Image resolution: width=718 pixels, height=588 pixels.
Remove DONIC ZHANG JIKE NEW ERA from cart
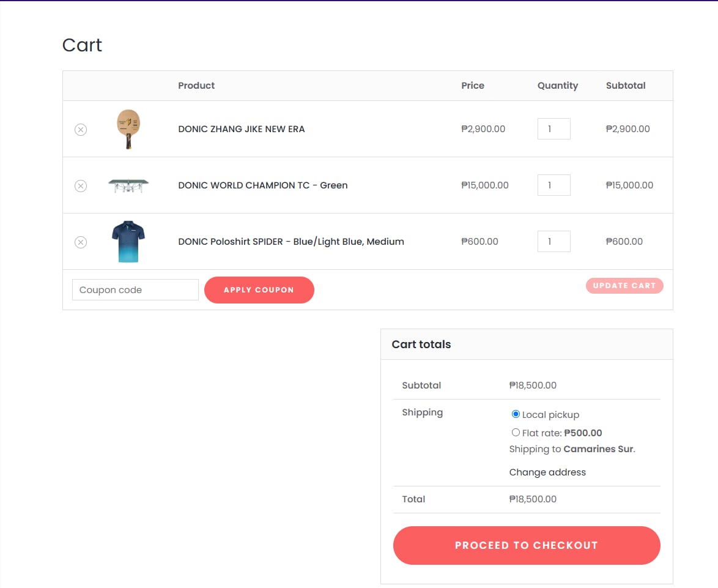[x=80, y=129]
